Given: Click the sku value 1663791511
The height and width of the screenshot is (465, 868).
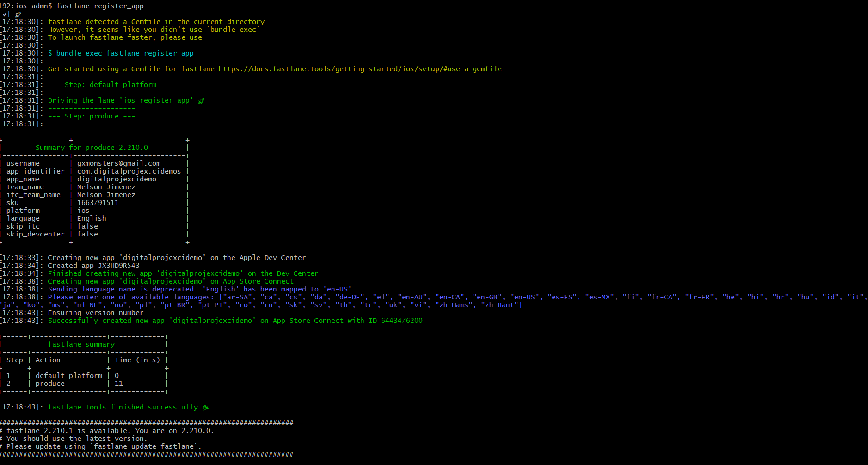Looking at the screenshot, I should 98,203.
